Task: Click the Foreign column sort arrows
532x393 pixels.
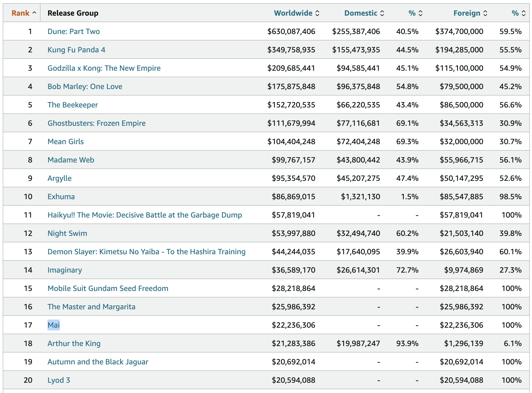Action: pos(485,13)
